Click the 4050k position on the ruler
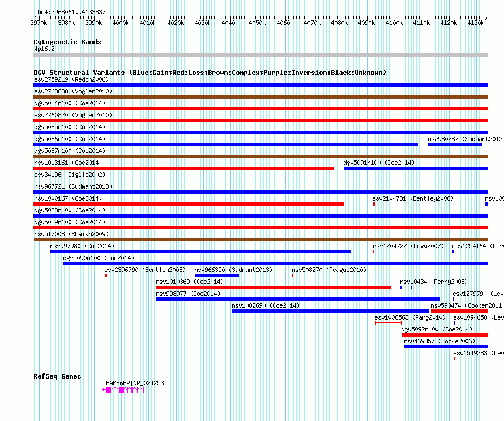Viewport: 504px width, 421px height. [257, 23]
